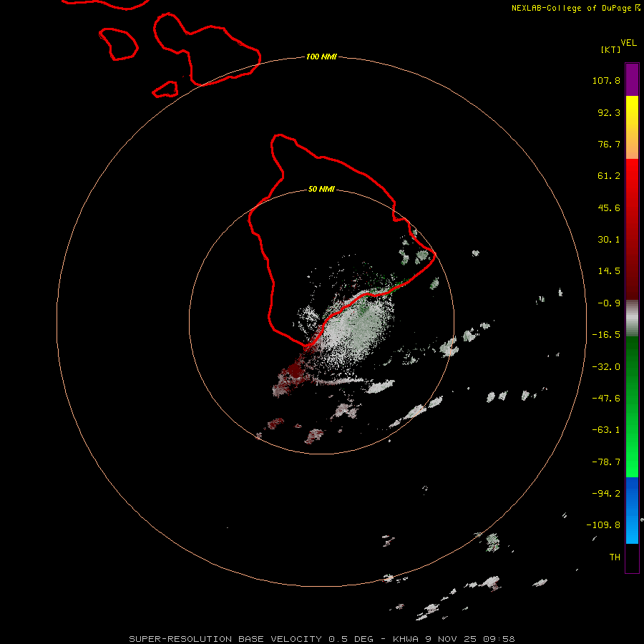Screen dimensions: 644x644
Task: Click the -16.5 velocity scale value
Action: [x=606, y=335]
